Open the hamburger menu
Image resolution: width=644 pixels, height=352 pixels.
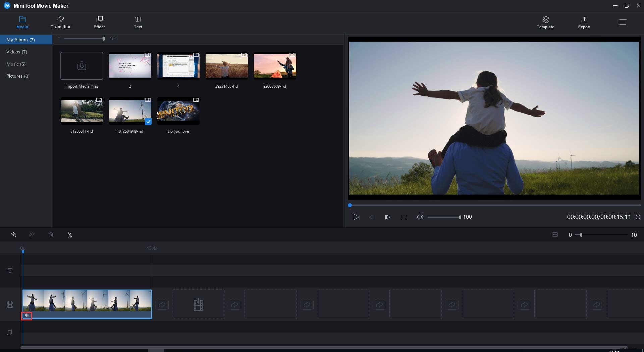click(x=623, y=22)
